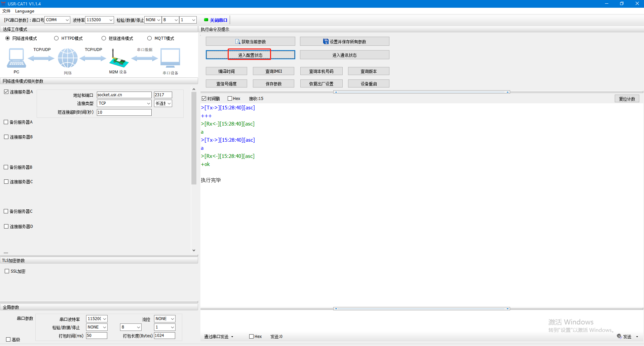Click the 设备重启 button
Image resolution: width=644 pixels, height=346 pixels.
[369, 84]
